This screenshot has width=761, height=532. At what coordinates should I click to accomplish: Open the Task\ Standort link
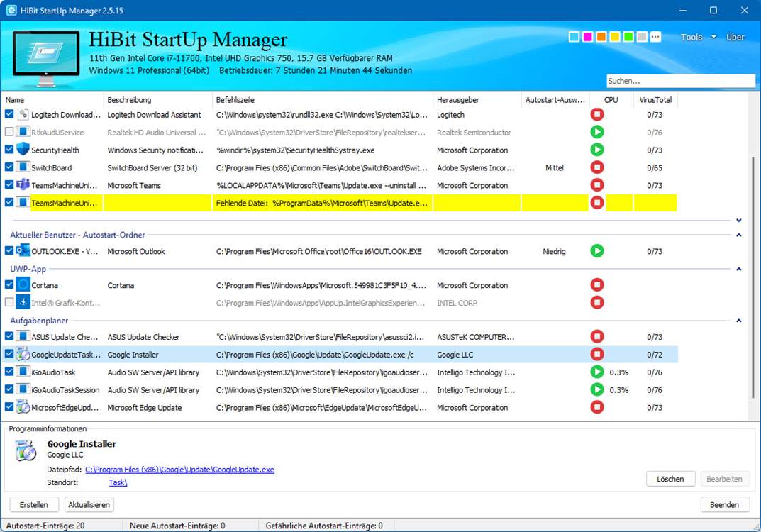pyautogui.click(x=118, y=482)
